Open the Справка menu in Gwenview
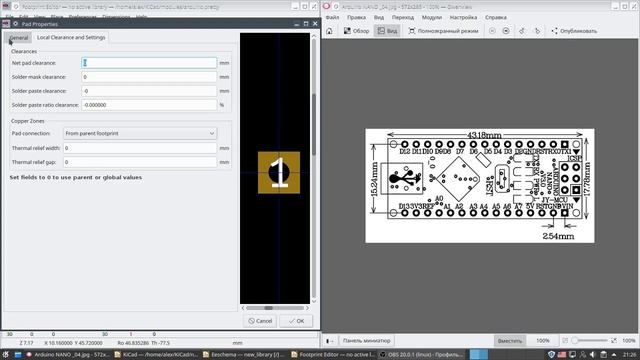Screen dimensions: 640x360 [496, 17]
